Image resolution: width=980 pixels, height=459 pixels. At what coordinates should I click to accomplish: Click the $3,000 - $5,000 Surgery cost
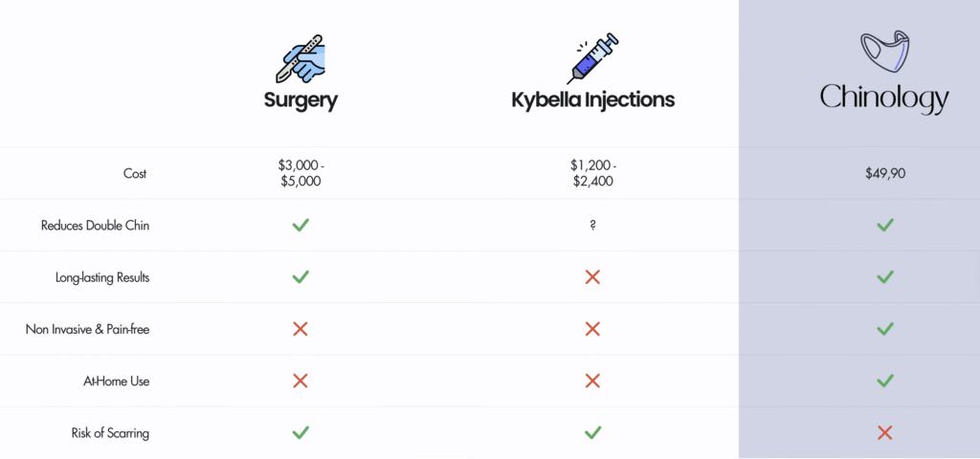click(301, 174)
